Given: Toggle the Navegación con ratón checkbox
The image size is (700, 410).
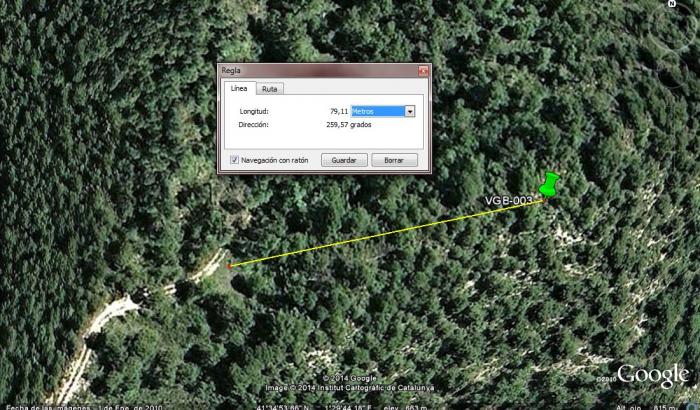Looking at the screenshot, I should (234, 160).
